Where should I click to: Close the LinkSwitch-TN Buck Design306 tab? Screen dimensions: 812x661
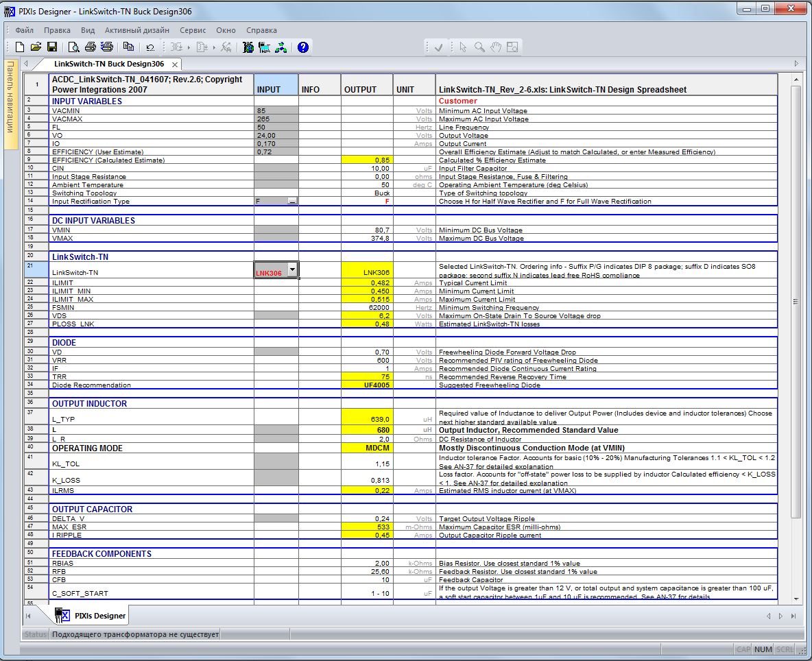175,64
